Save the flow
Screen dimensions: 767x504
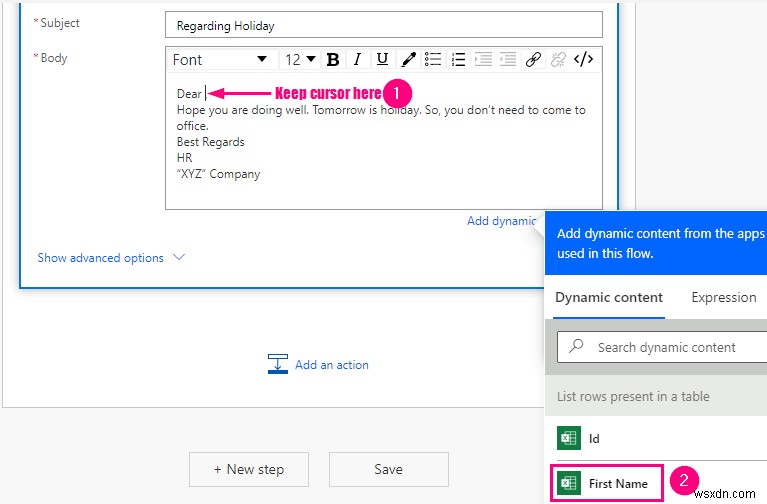point(388,469)
